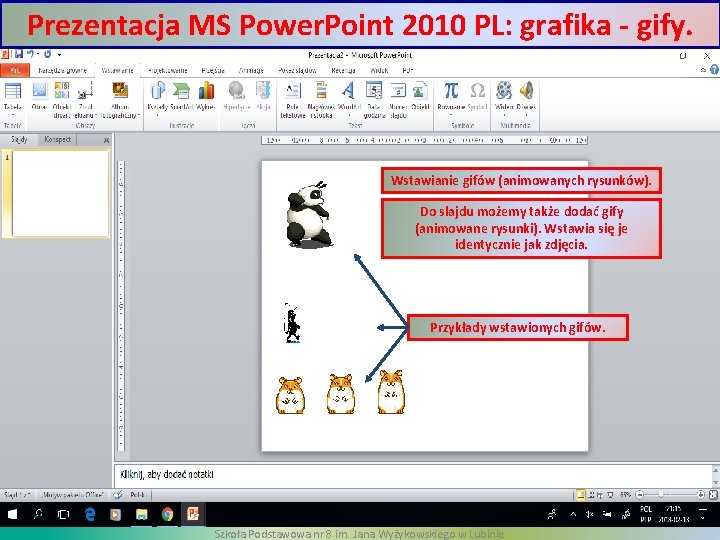Click the Akcja (action) icon

click(263, 90)
